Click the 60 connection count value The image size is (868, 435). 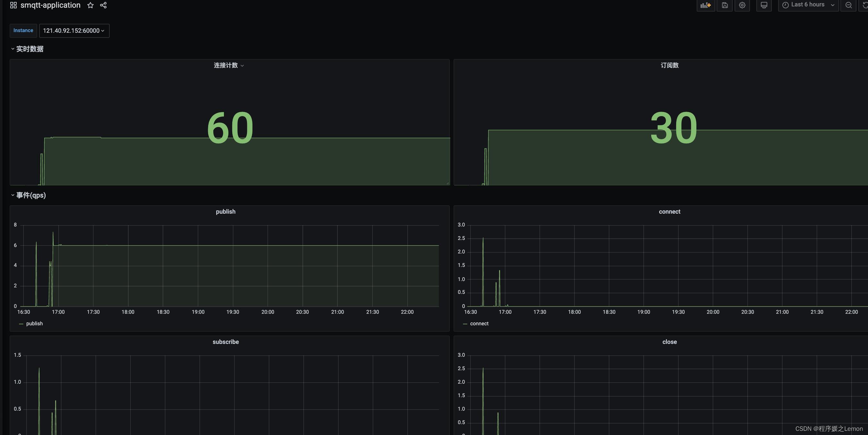[x=230, y=128]
